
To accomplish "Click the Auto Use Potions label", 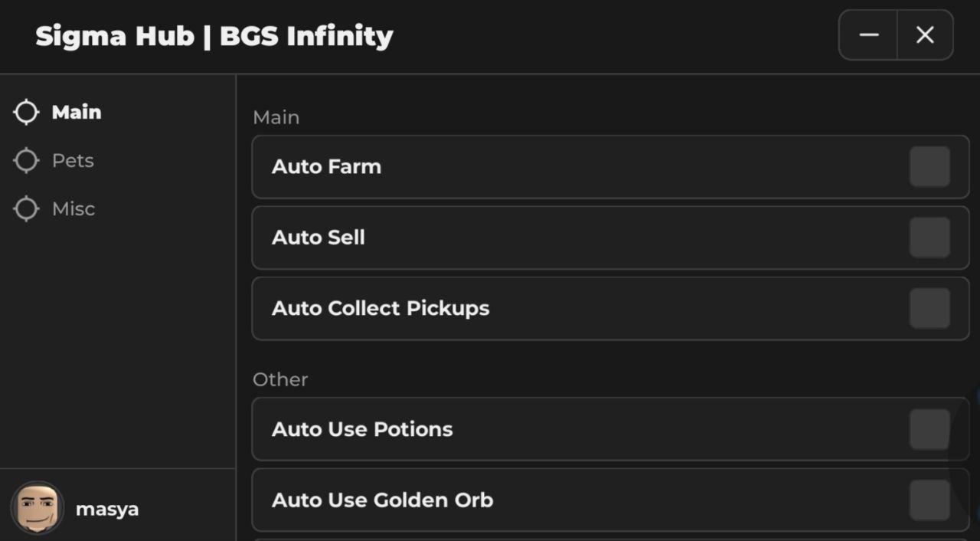I will [362, 429].
